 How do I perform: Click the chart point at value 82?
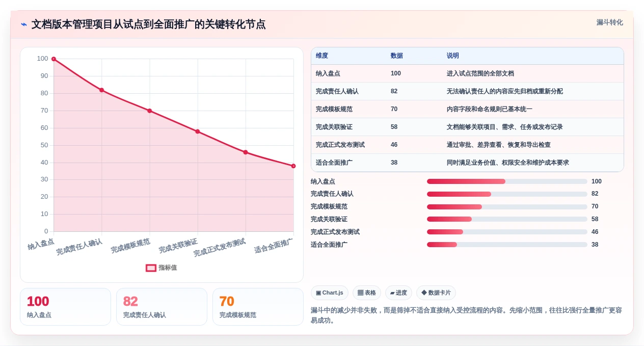[x=101, y=90]
